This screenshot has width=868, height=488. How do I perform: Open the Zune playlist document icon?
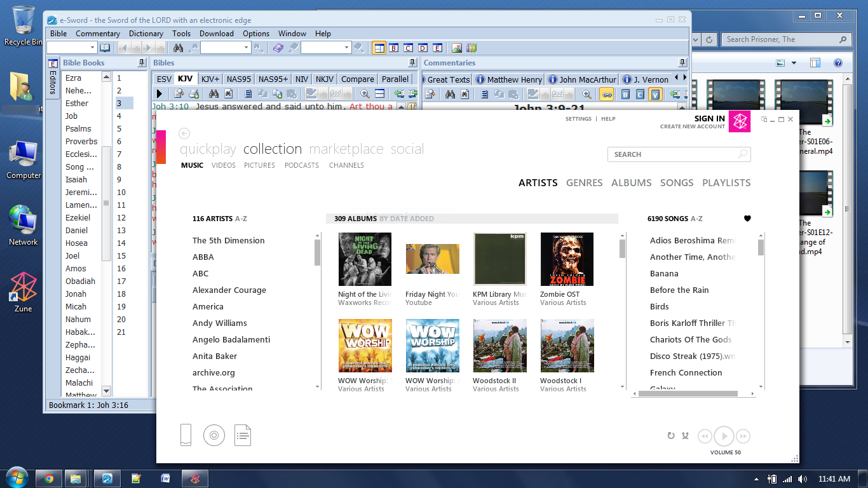point(243,435)
